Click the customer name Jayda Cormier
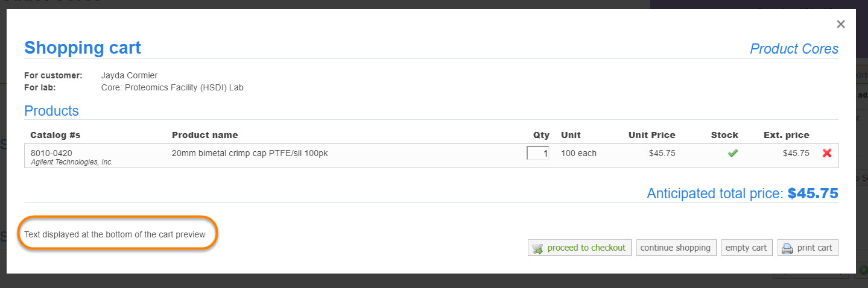This screenshot has width=868, height=288. [x=129, y=75]
